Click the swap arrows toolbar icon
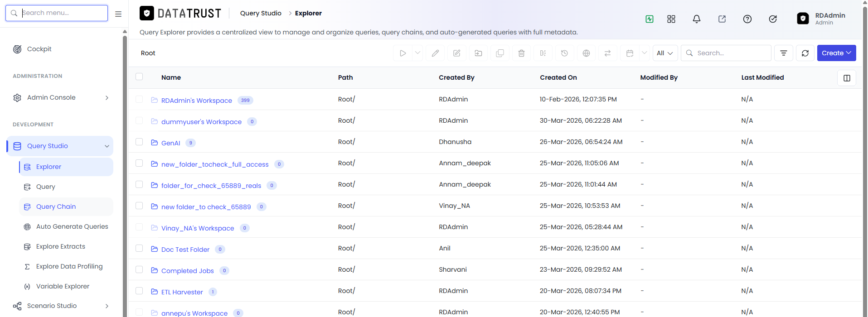Screen dimensions: 868x317 tap(607, 53)
